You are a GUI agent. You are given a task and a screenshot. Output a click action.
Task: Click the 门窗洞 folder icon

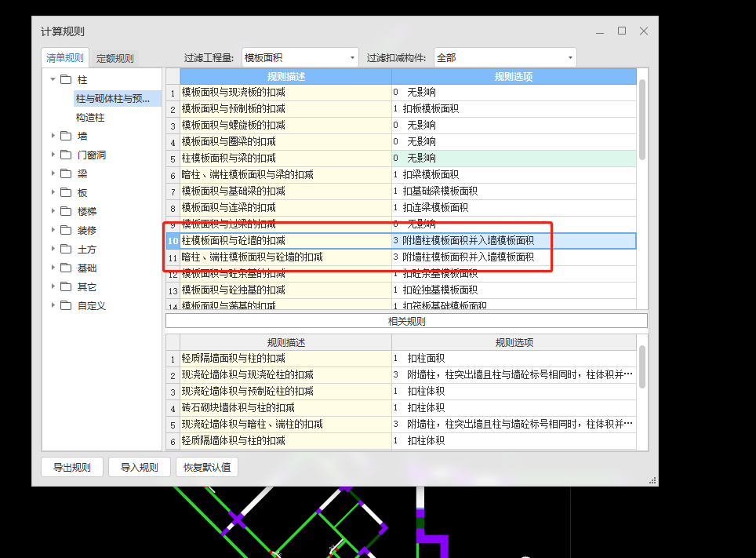coord(66,155)
